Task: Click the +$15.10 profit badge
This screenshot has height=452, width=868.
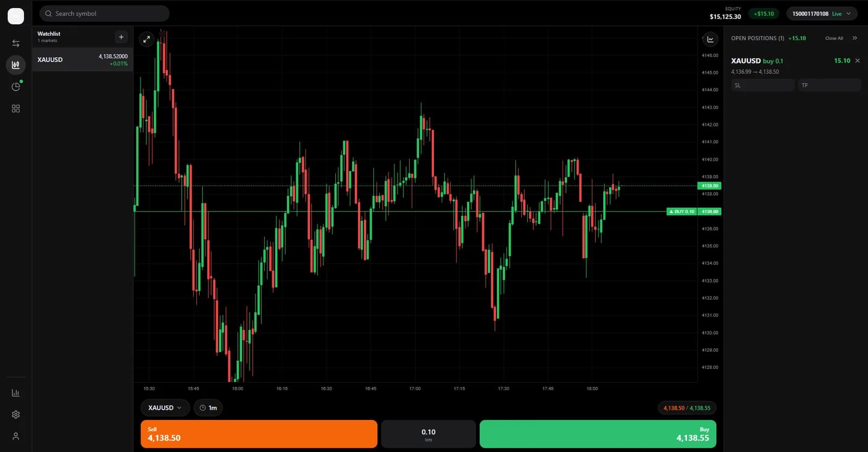Action: (764, 14)
